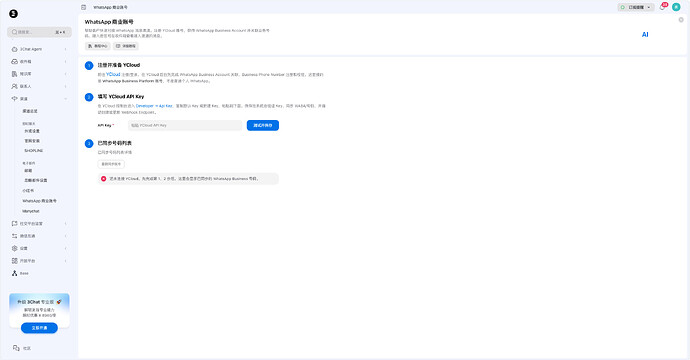The image size is (690, 360).
Task: Focus the YCloud API Key input field
Action: [x=185, y=125]
